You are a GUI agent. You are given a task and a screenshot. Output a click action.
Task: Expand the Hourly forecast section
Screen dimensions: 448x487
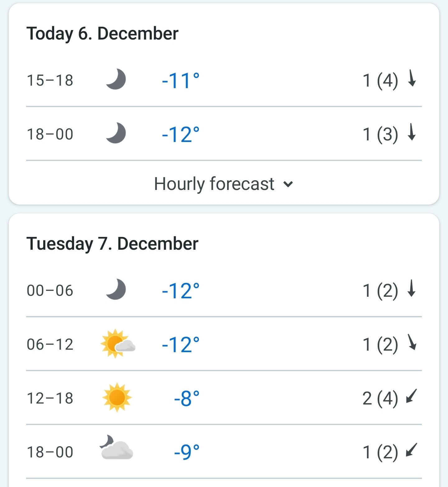pyautogui.click(x=224, y=184)
